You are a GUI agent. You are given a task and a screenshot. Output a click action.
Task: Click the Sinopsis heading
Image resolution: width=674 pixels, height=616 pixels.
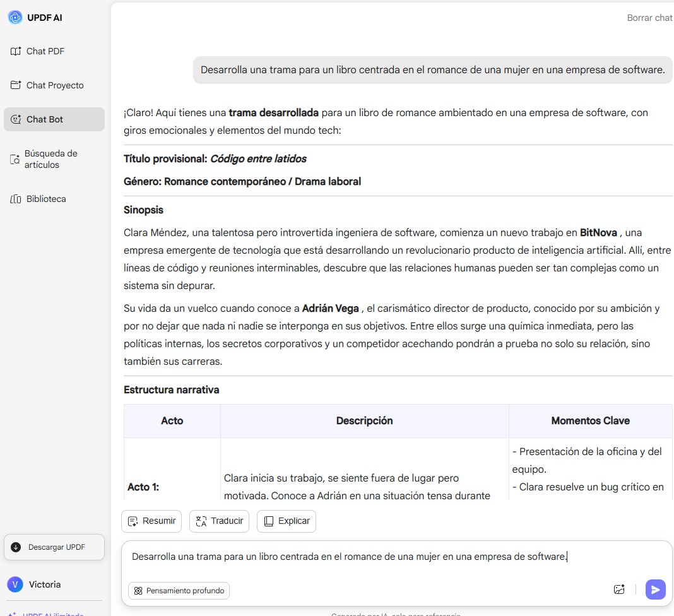coord(143,210)
